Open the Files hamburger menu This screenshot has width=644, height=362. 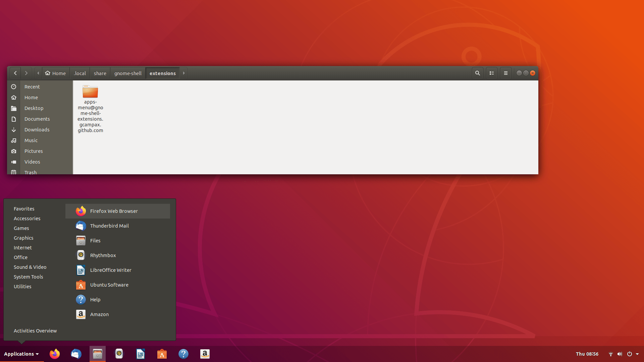(x=505, y=73)
